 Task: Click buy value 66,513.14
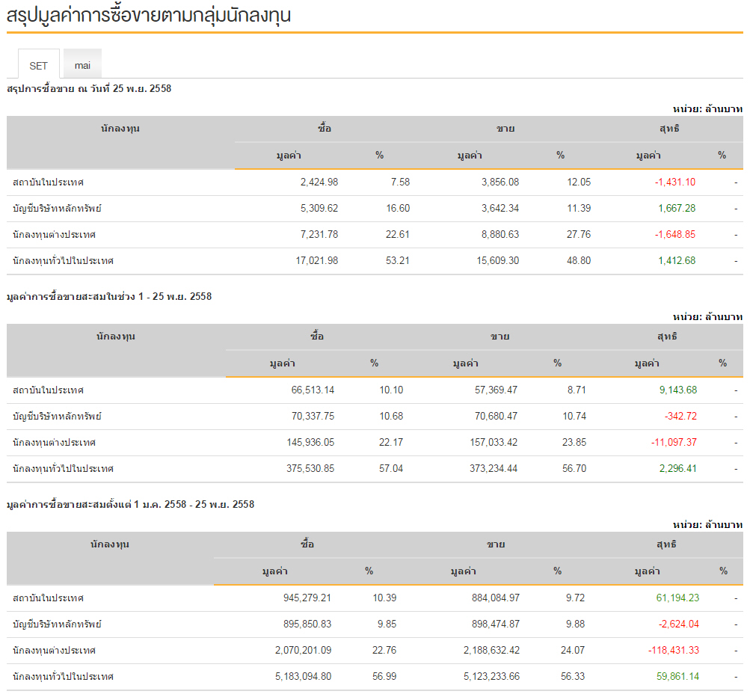pos(313,390)
